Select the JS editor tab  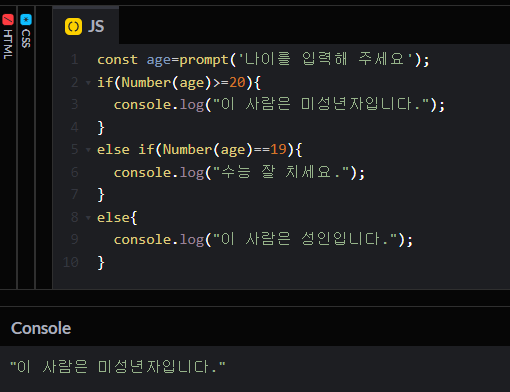[85, 26]
